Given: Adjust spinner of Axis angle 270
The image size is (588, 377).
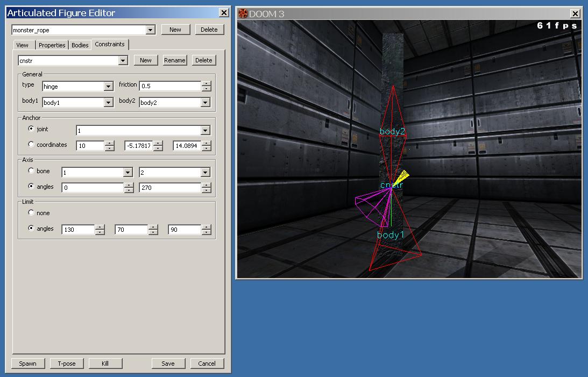Looking at the screenshot, I should tap(206, 188).
